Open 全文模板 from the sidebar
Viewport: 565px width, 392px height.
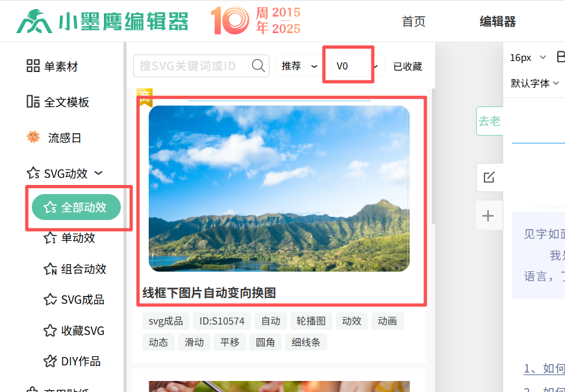57,102
